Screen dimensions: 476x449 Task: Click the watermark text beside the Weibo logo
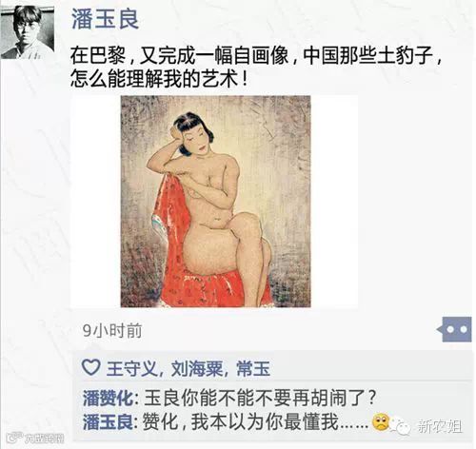click(x=45, y=439)
